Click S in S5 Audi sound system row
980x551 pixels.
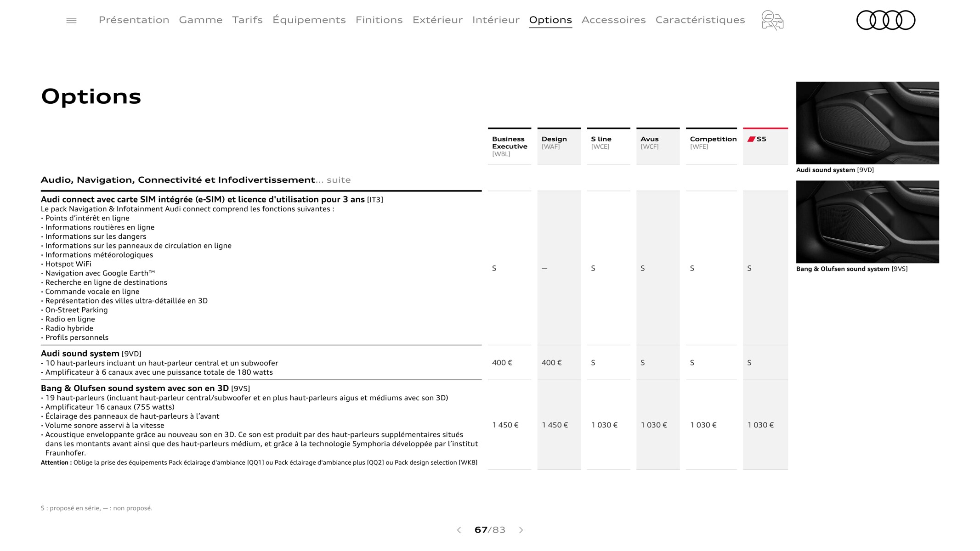pyautogui.click(x=749, y=363)
